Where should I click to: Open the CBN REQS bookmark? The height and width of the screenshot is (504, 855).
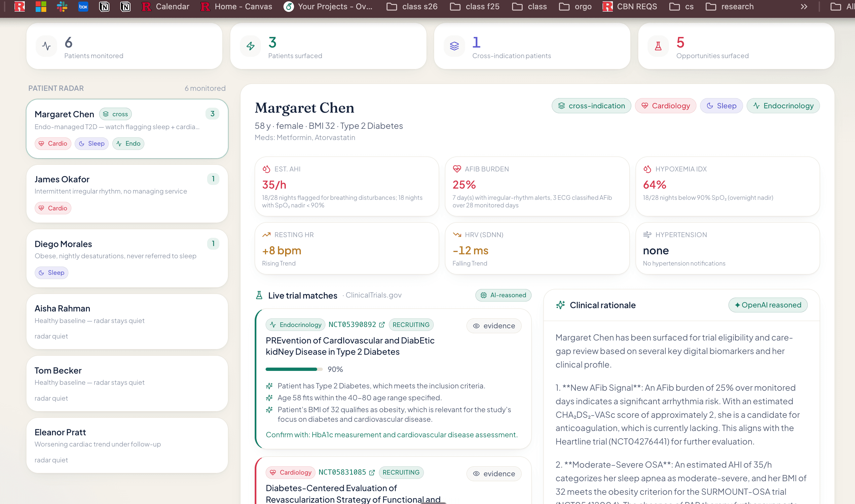tap(630, 7)
